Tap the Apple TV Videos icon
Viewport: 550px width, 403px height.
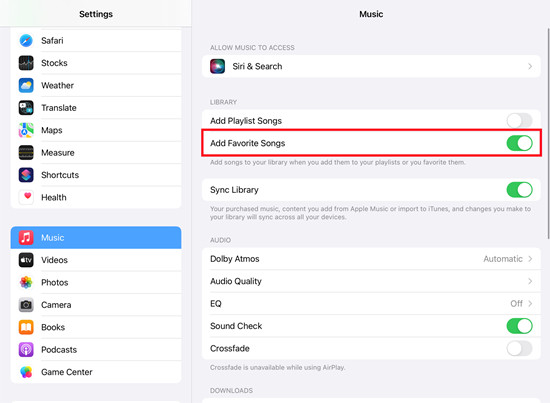click(x=26, y=260)
